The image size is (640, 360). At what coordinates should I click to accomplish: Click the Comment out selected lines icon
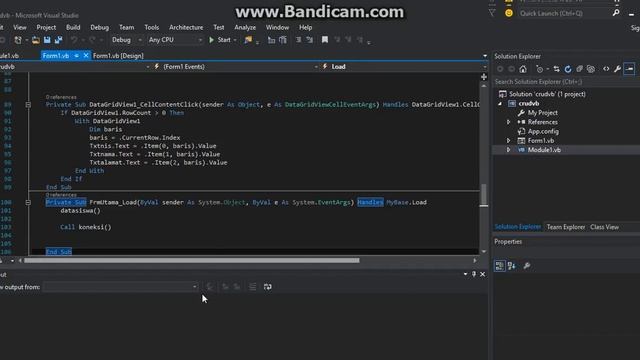click(x=298, y=40)
